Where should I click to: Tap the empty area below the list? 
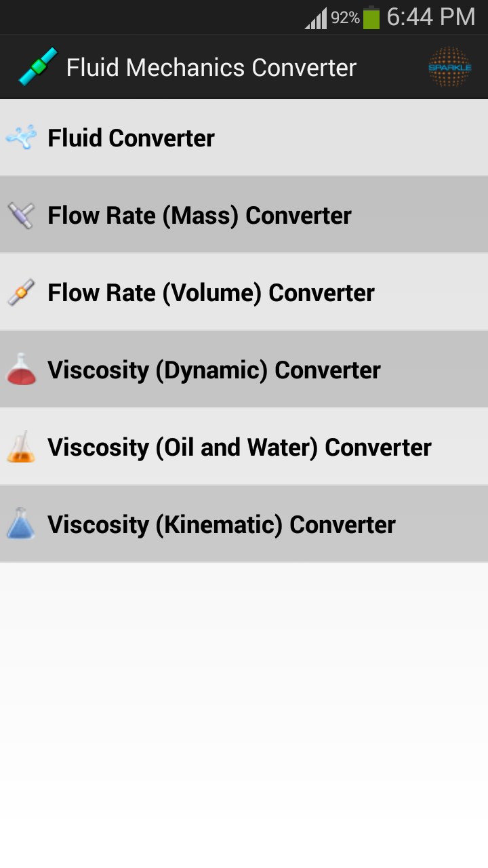coord(244,712)
